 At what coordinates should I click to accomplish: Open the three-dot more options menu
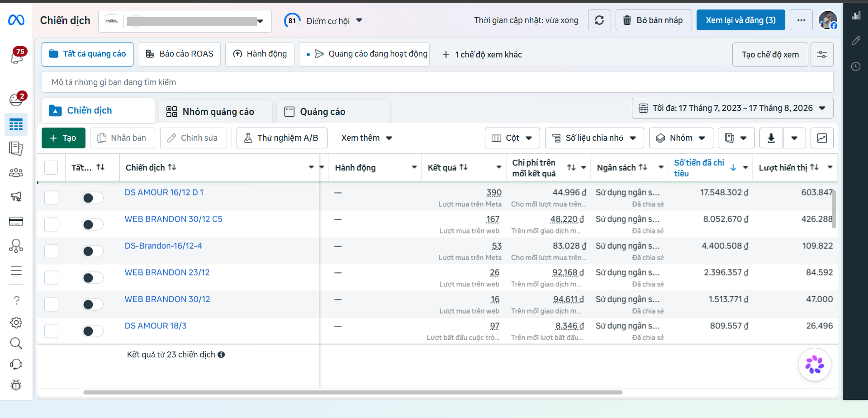(801, 20)
